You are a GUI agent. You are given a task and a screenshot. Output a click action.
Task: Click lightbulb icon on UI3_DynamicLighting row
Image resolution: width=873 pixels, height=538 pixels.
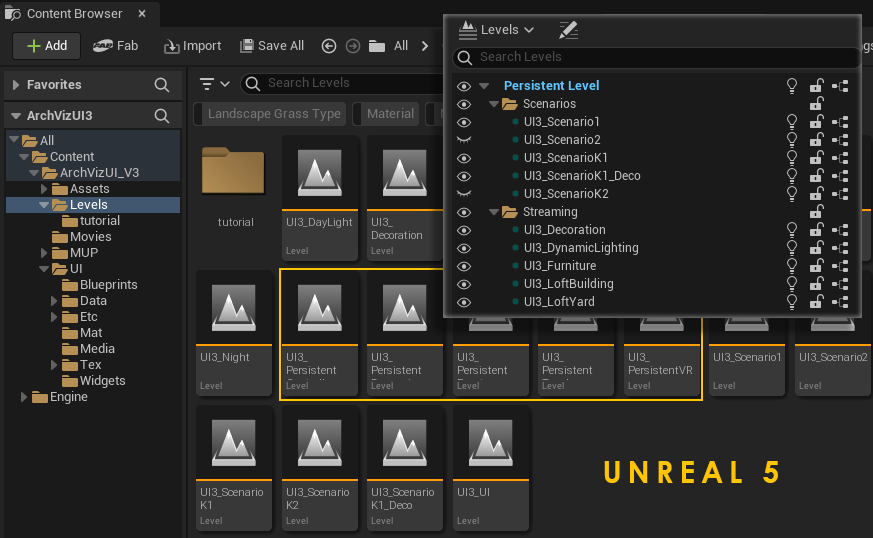coord(791,247)
